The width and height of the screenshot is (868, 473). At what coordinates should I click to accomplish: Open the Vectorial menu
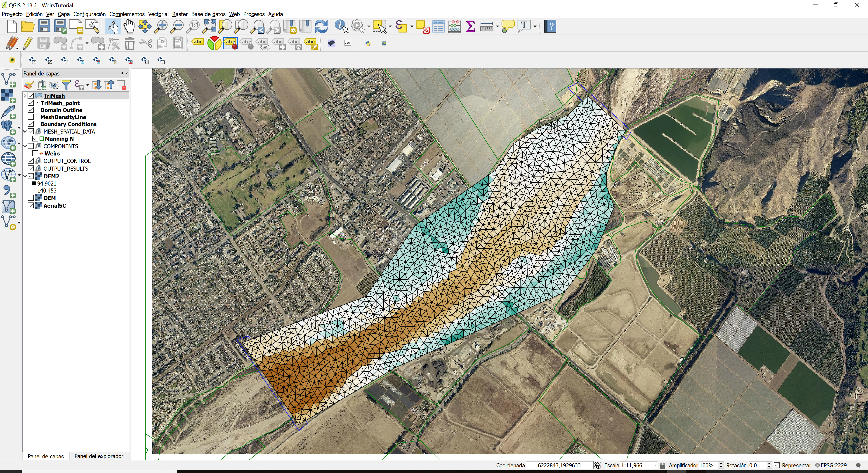158,14
